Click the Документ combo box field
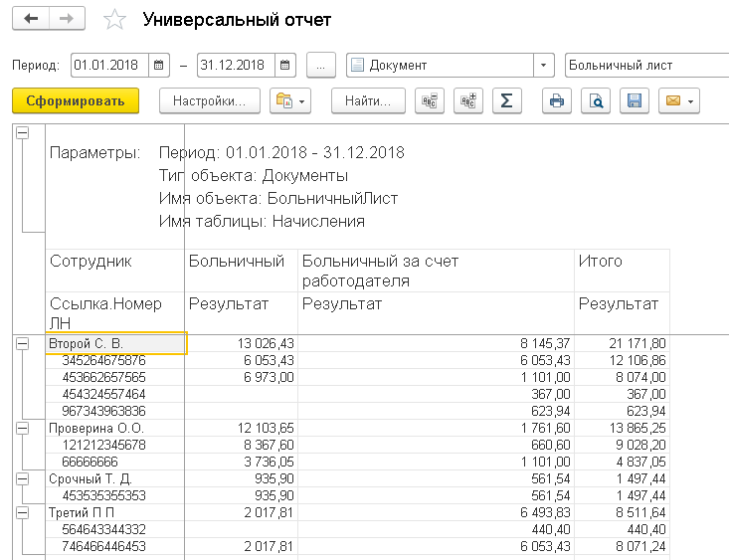729x560 pixels. pos(440,65)
